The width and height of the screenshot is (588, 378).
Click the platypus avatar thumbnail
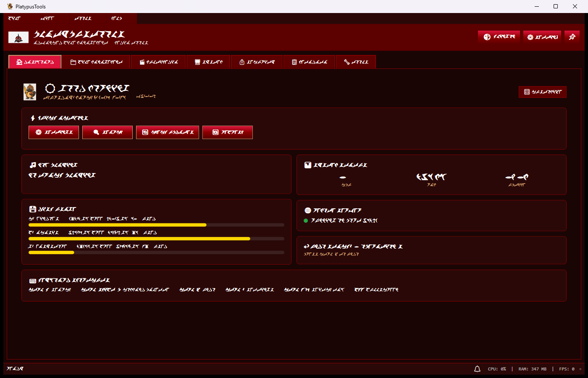pos(30,92)
